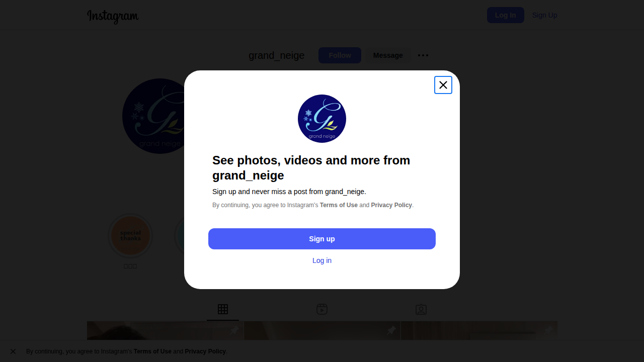The image size is (644, 362).
Task: Click the Log in link under Sign up
Action: 322,260
